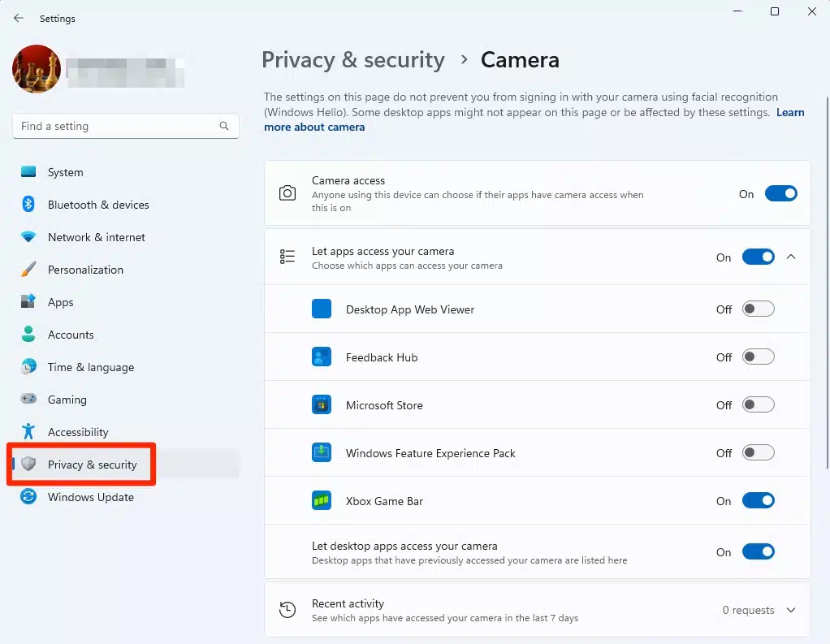The image size is (830, 644).
Task: Enable camera for Desktop App Web Viewer
Action: pyautogui.click(x=758, y=309)
